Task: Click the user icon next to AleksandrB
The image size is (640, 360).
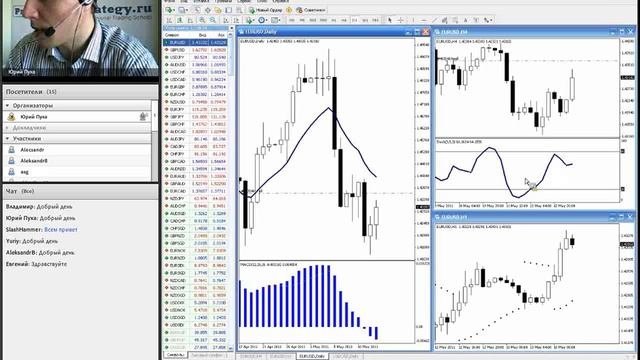Action: tap(11, 161)
